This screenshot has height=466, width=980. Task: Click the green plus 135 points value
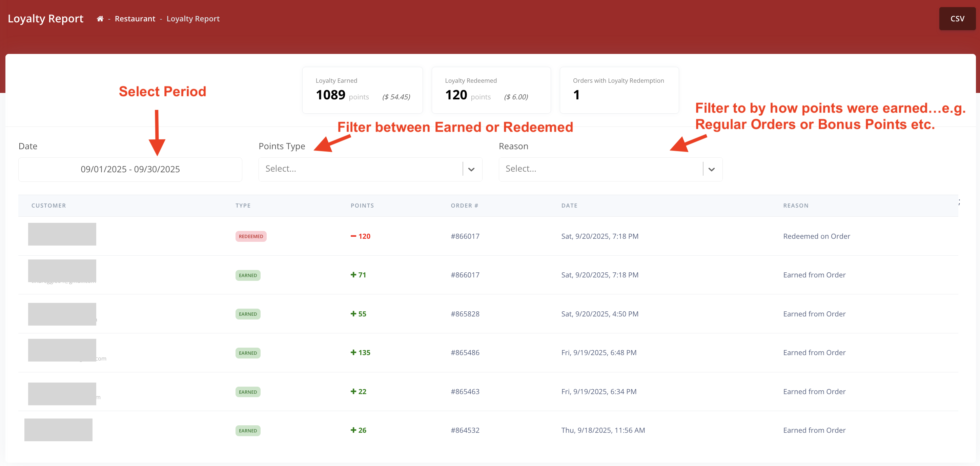pos(360,353)
